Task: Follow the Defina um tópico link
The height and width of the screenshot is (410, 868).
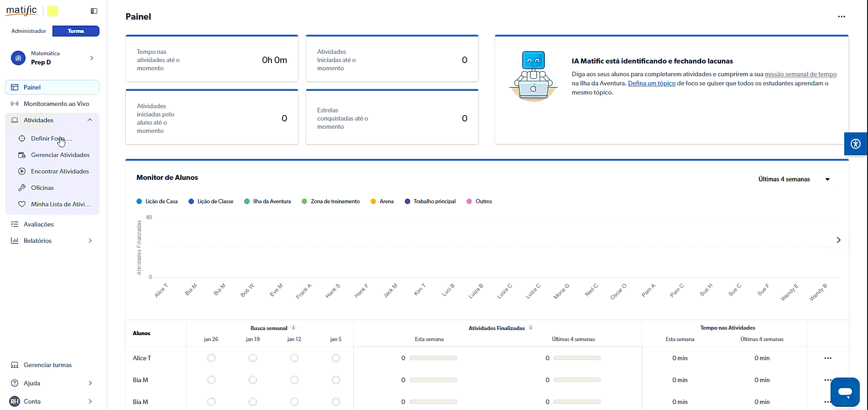Action: pyautogui.click(x=651, y=83)
